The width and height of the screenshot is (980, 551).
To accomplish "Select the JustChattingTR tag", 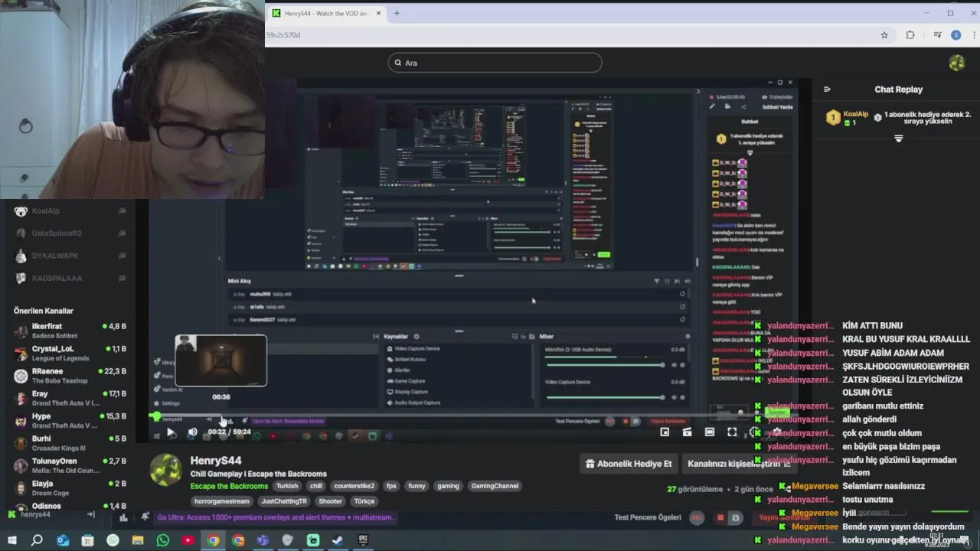I will [284, 501].
